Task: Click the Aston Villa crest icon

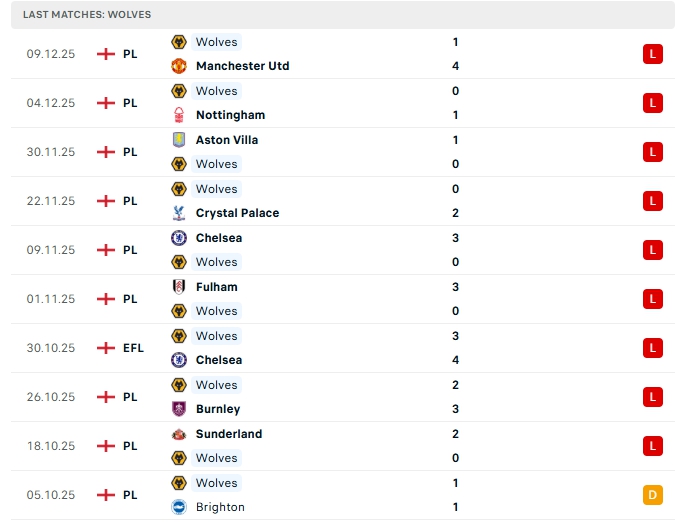Action: tap(179, 140)
